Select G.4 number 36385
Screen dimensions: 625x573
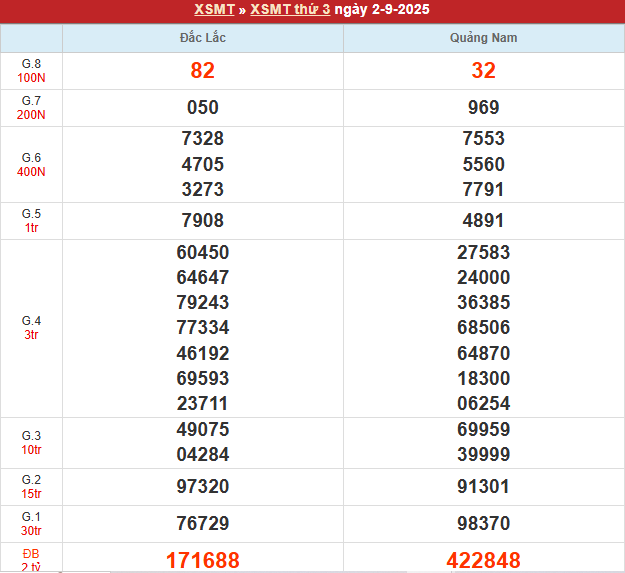483,302
